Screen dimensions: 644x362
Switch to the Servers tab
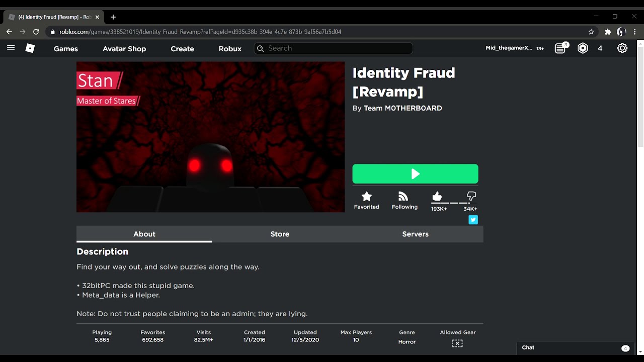pyautogui.click(x=416, y=234)
